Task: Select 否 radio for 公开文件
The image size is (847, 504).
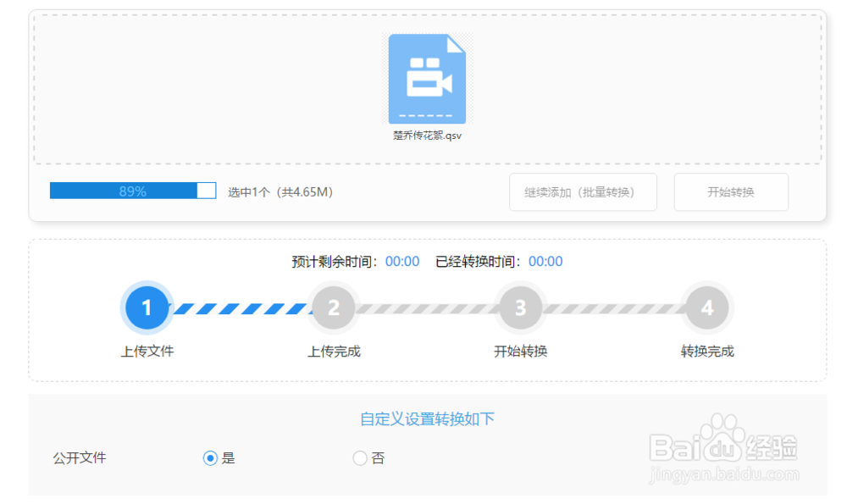Action: [360, 458]
